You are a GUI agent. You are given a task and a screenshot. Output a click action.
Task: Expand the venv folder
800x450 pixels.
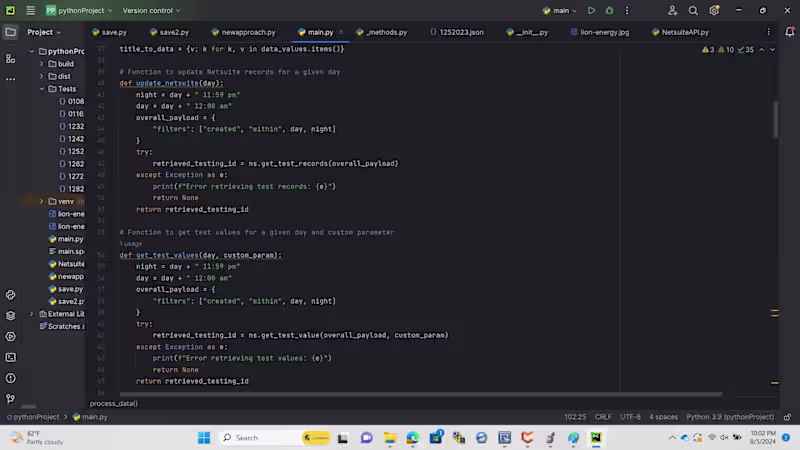click(42, 201)
